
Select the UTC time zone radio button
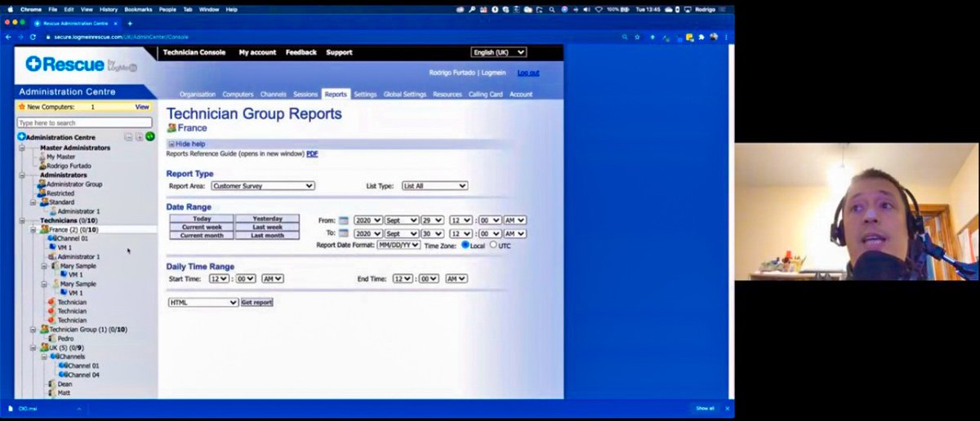[x=493, y=245]
